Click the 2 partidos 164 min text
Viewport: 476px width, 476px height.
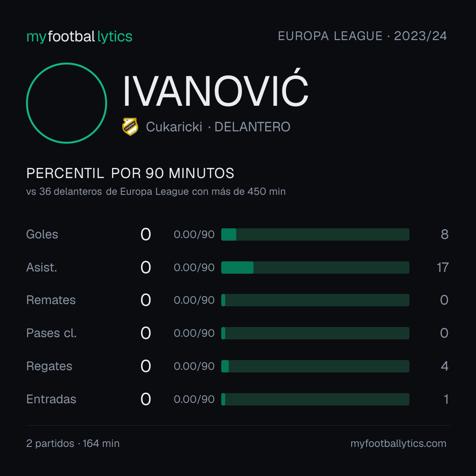pos(73,443)
